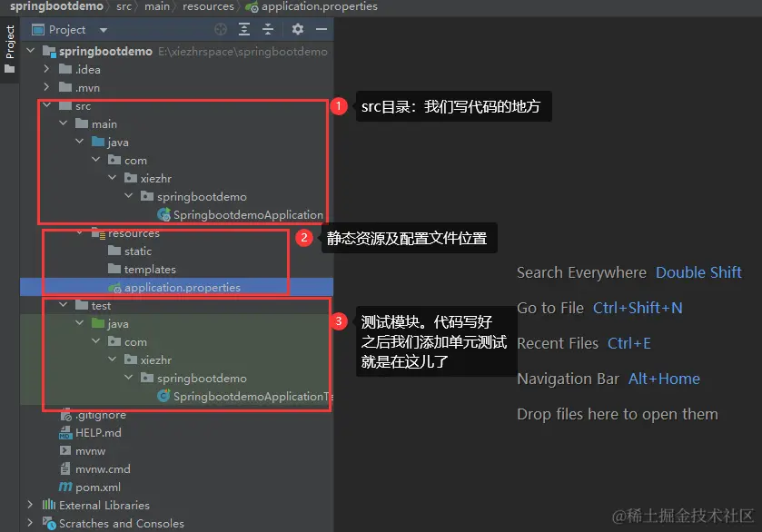Click the Double Shift shortcut hint

[x=698, y=272]
